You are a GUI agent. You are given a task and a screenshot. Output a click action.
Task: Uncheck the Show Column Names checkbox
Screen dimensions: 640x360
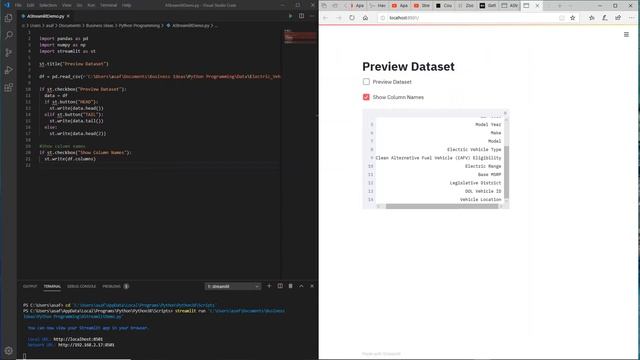click(x=366, y=97)
